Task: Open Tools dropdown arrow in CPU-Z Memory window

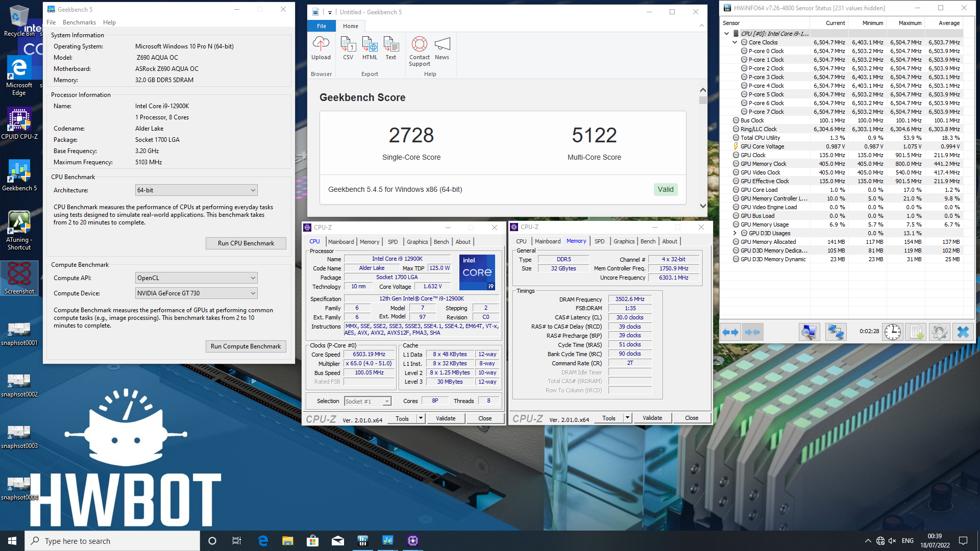Action: 627,418
